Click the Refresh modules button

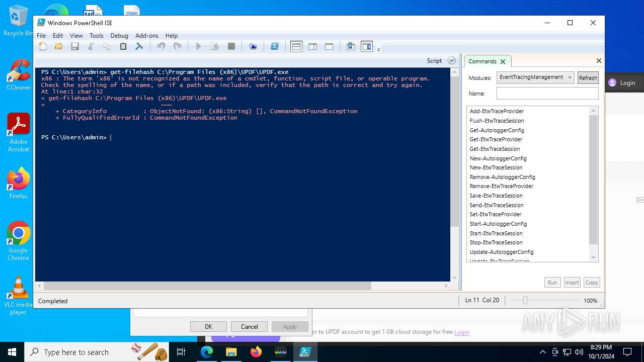(x=588, y=77)
